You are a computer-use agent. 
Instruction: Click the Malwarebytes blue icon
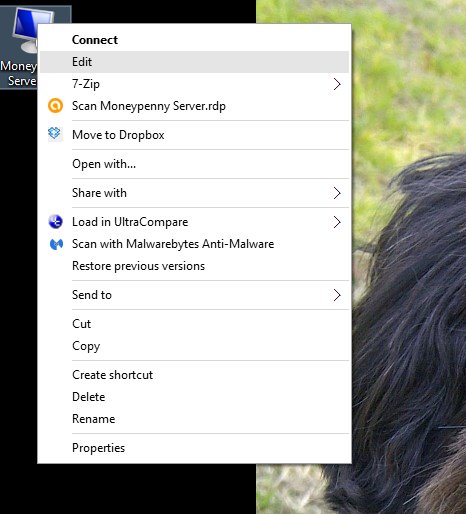click(56, 244)
